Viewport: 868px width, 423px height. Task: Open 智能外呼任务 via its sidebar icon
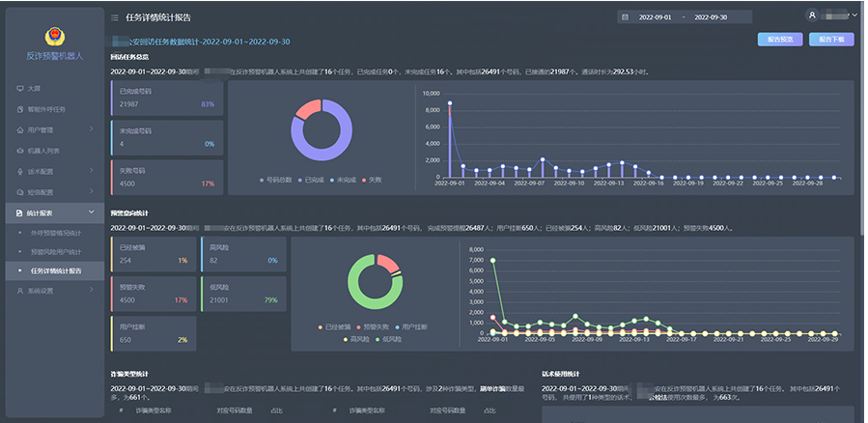coord(20,109)
